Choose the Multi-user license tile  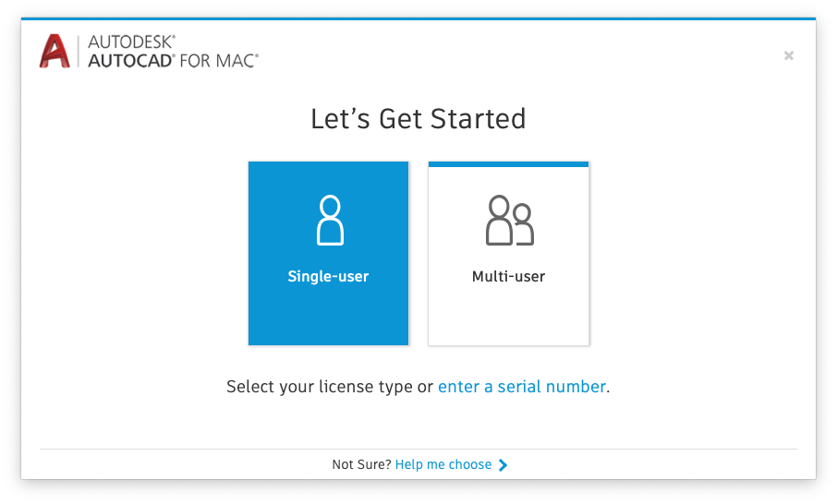click(508, 254)
